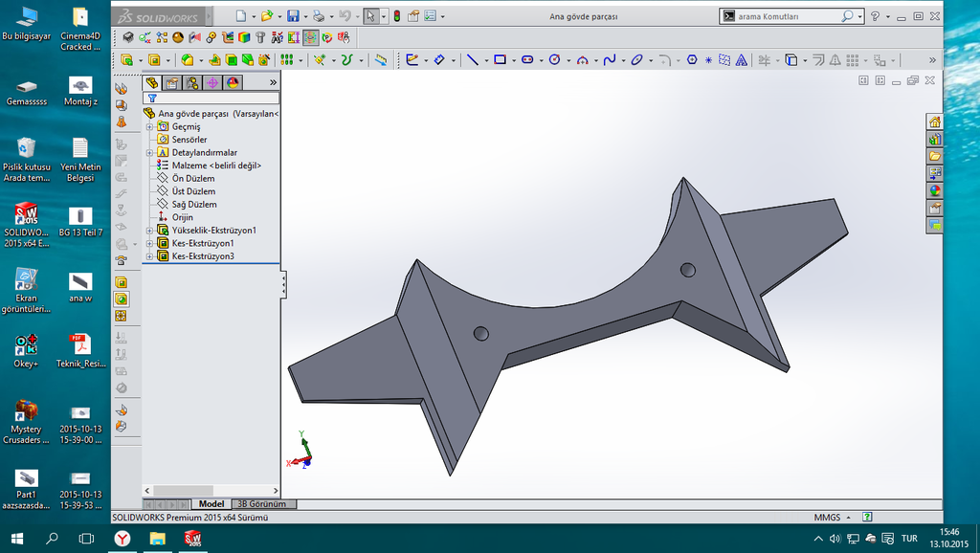
Task: Open the dropdown arrow beside the Open icon
Action: 279,16
